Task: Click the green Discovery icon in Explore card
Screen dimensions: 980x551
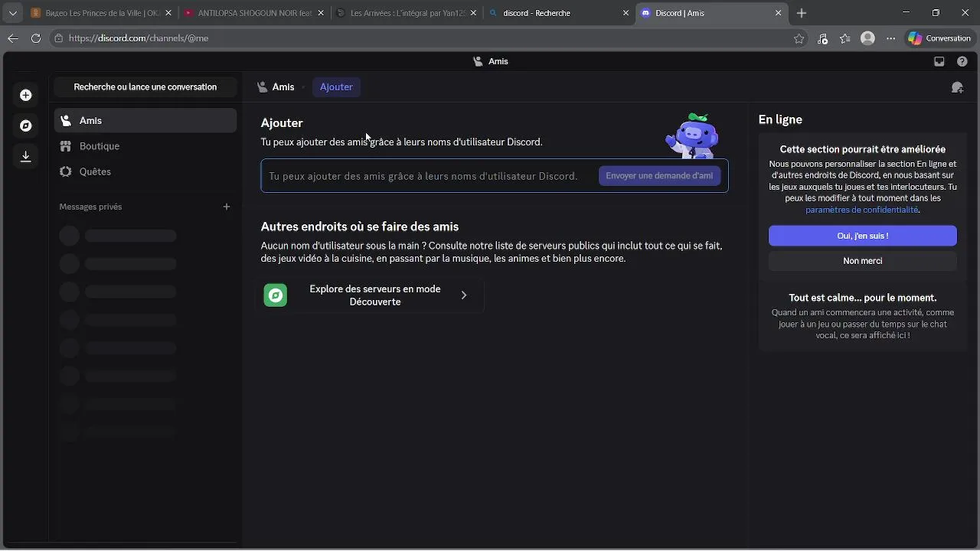Action: point(276,295)
